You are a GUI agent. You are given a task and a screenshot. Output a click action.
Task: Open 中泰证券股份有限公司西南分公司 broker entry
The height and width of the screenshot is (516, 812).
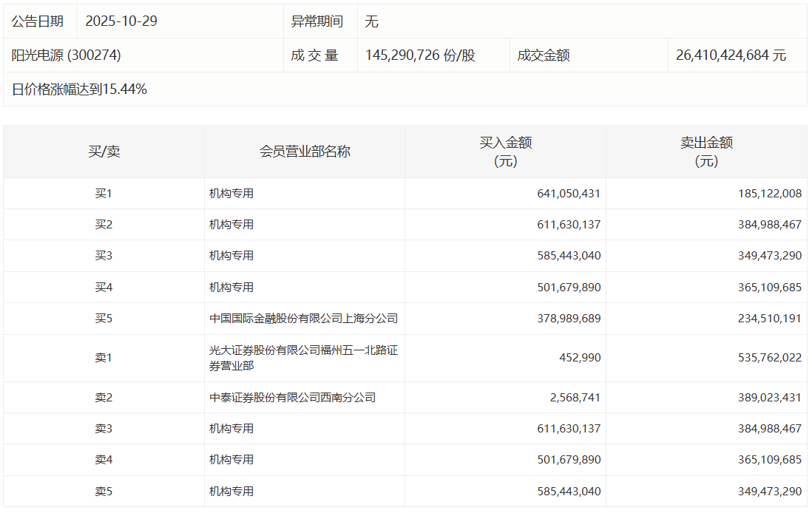[x=292, y=398]
